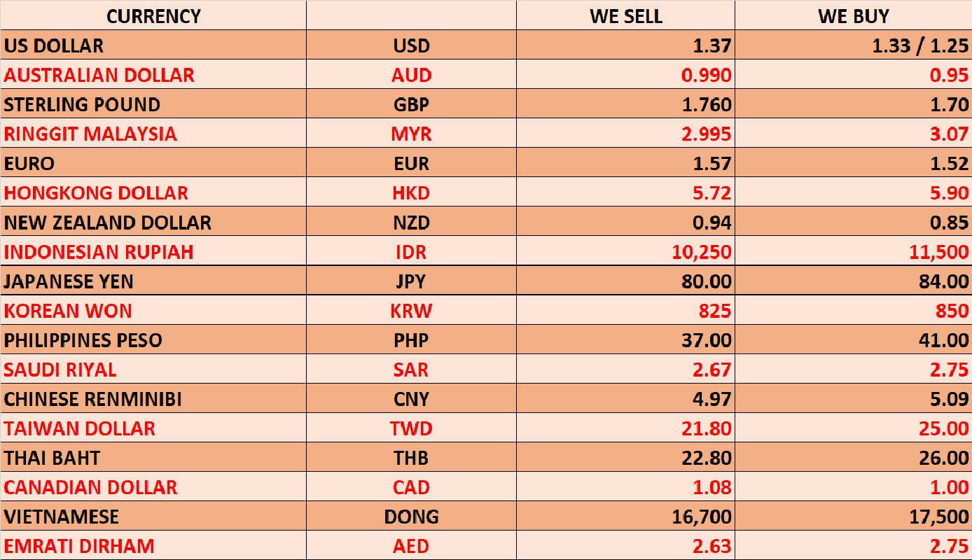Click the US DOLLAR currency name cell
Viewport: 972px width, 560px height.
click(153, 45)
